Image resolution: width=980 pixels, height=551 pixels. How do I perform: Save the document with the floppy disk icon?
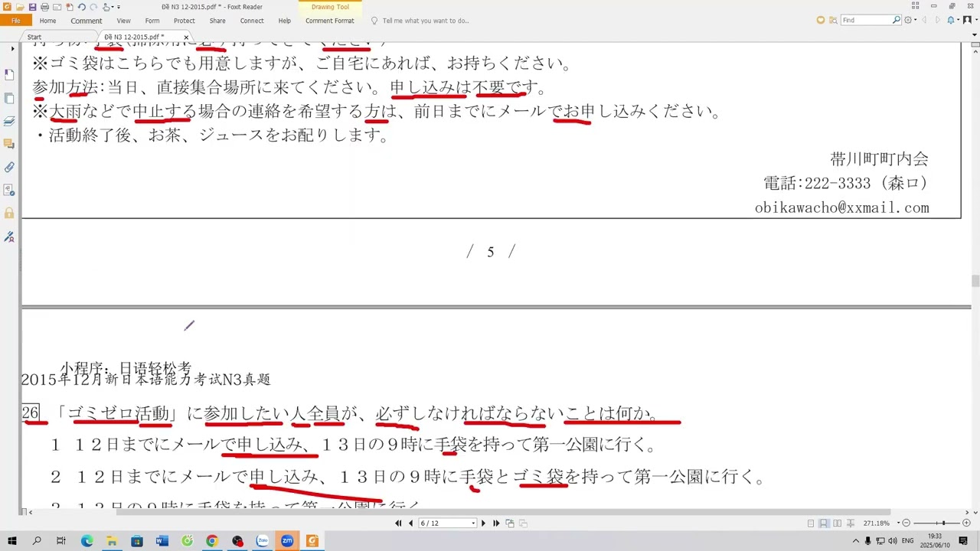pyautogui.click(x=32, y=7)
